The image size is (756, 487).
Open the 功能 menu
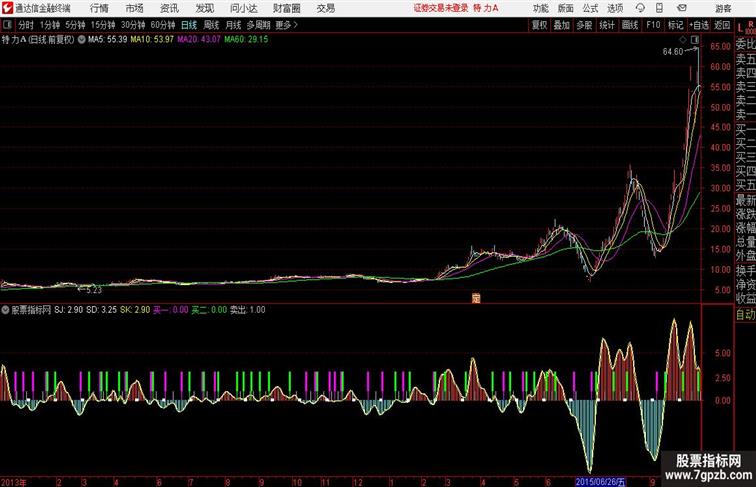[540, 8]
